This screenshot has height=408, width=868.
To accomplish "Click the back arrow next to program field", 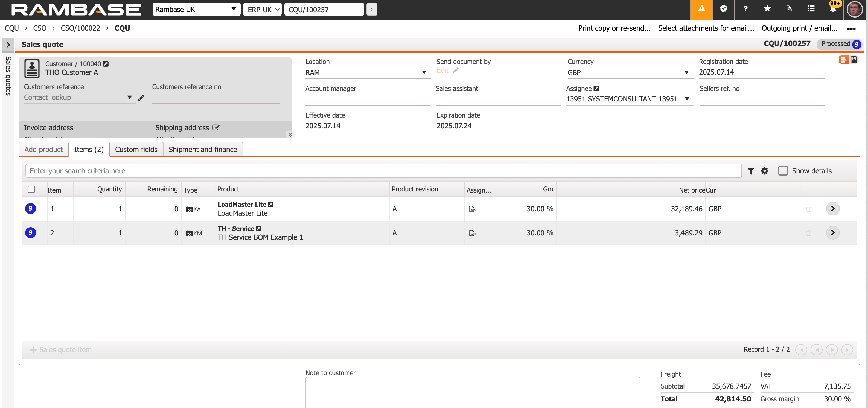I will [372, 9].
